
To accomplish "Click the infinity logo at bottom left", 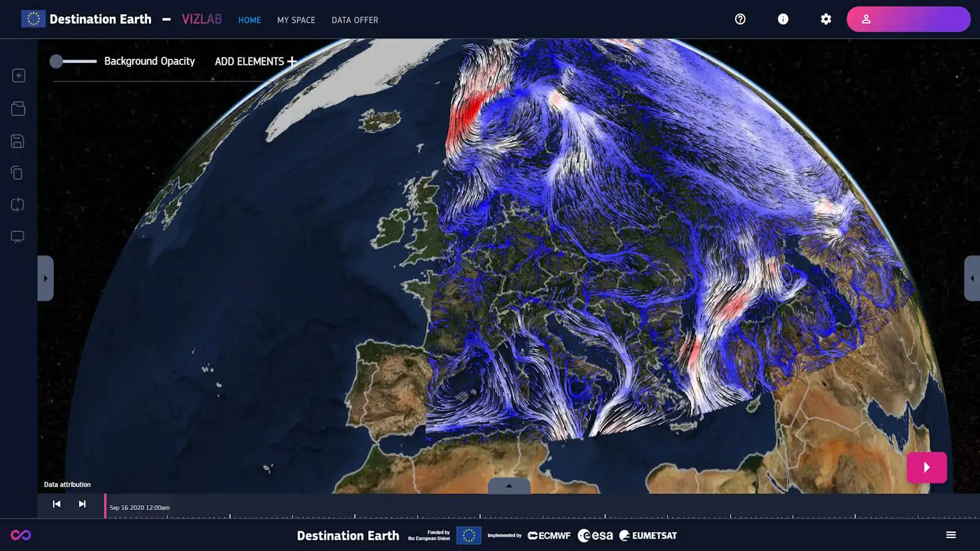I will pos(21,535).
